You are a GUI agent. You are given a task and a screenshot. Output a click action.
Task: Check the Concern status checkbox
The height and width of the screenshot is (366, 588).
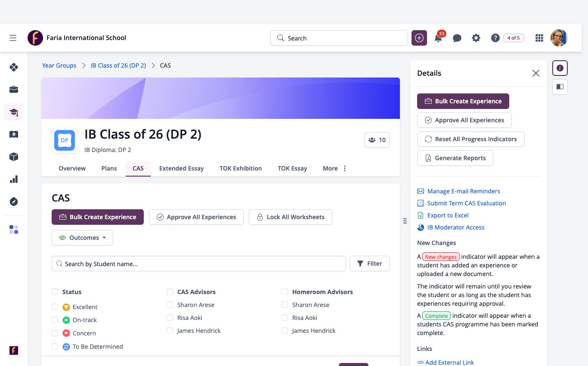(x=55, y=333)
